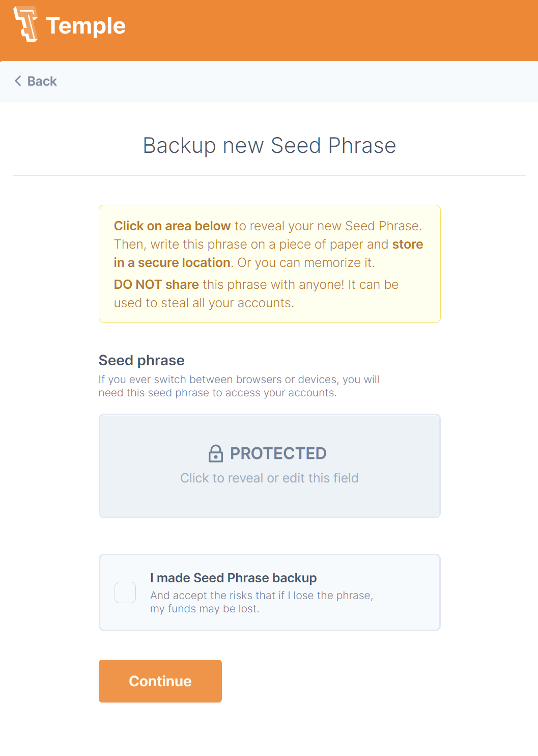Click the 'DO NOT share' warning text

(156, 285)
